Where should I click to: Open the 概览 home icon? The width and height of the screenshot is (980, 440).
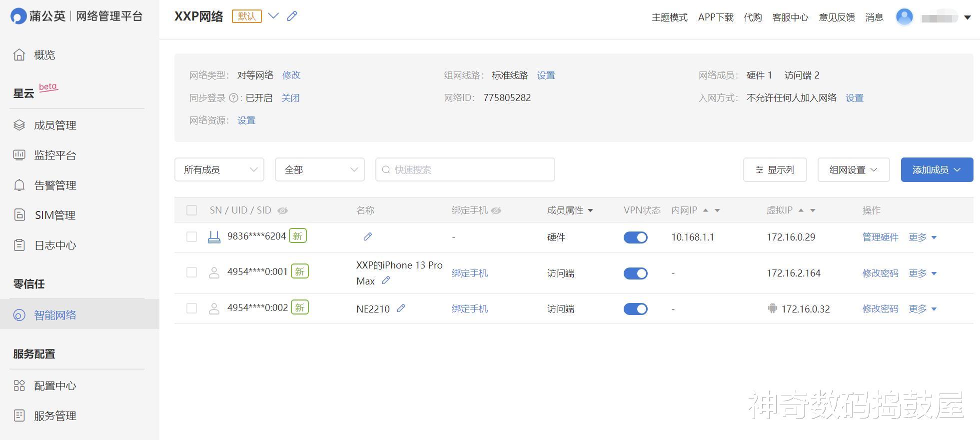coord(19,54)
